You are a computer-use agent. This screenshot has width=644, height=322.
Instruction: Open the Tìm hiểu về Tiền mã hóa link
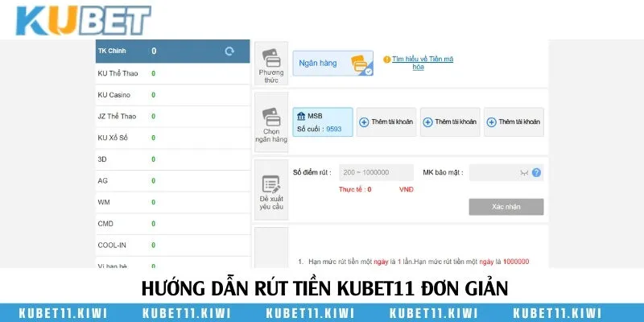419,63
